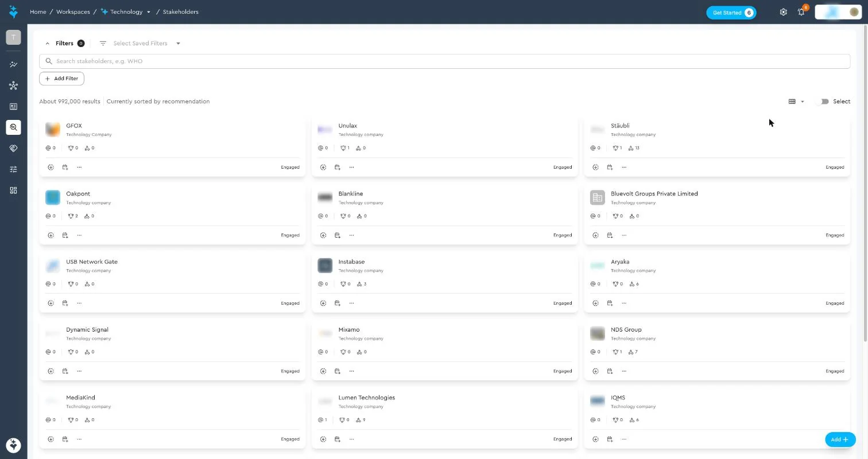Open the notifications bell
The image size is (868, 459).
[801, 12]
